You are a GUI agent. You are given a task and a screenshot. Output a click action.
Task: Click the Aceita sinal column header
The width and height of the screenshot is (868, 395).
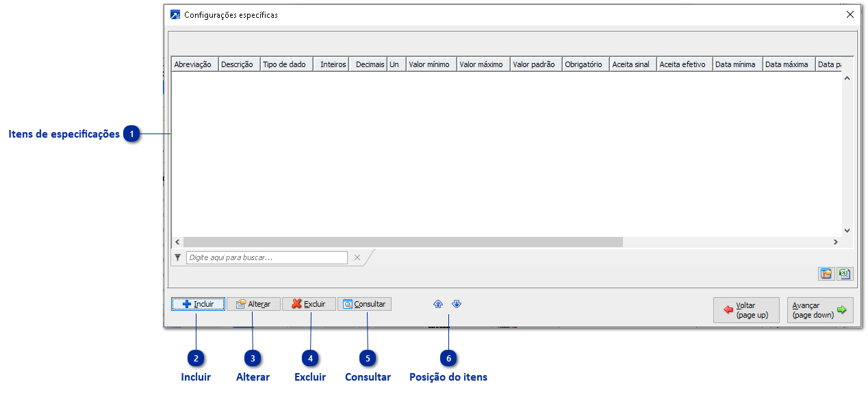coord(633,64)
